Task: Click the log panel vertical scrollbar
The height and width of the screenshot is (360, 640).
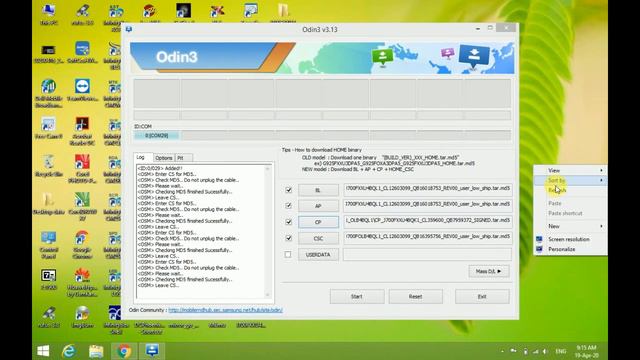Action: 268,231
